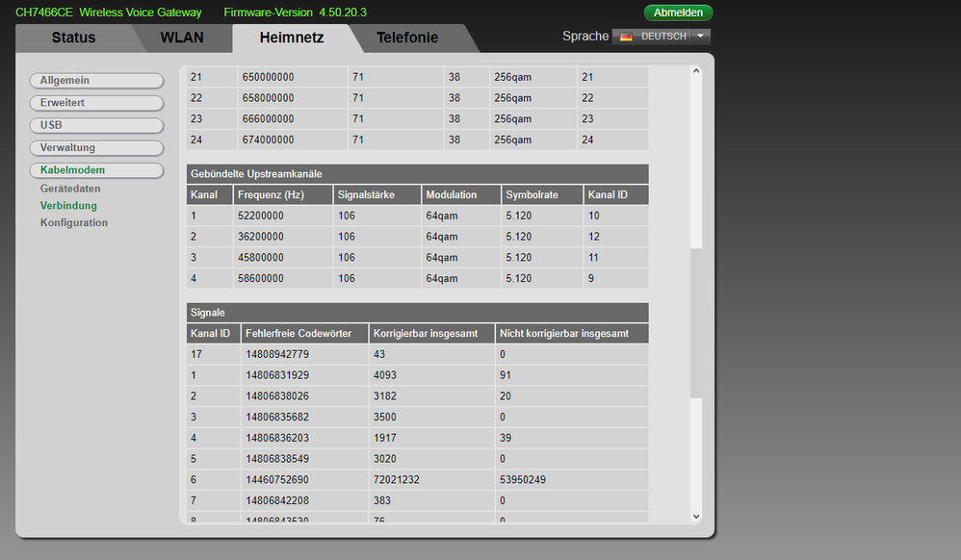Select the Kabelmodem section
The image size is (961, 560).
[97, 169]
